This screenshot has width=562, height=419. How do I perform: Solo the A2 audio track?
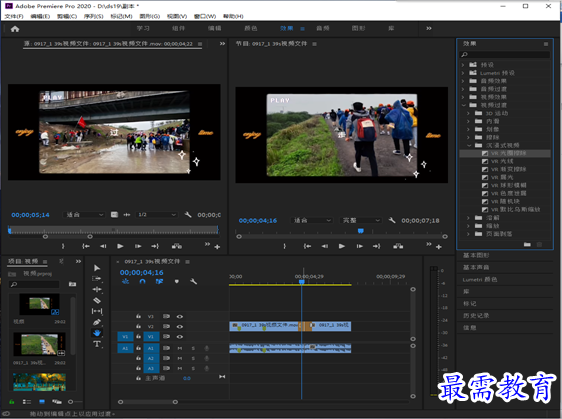(x=193, y=358)
